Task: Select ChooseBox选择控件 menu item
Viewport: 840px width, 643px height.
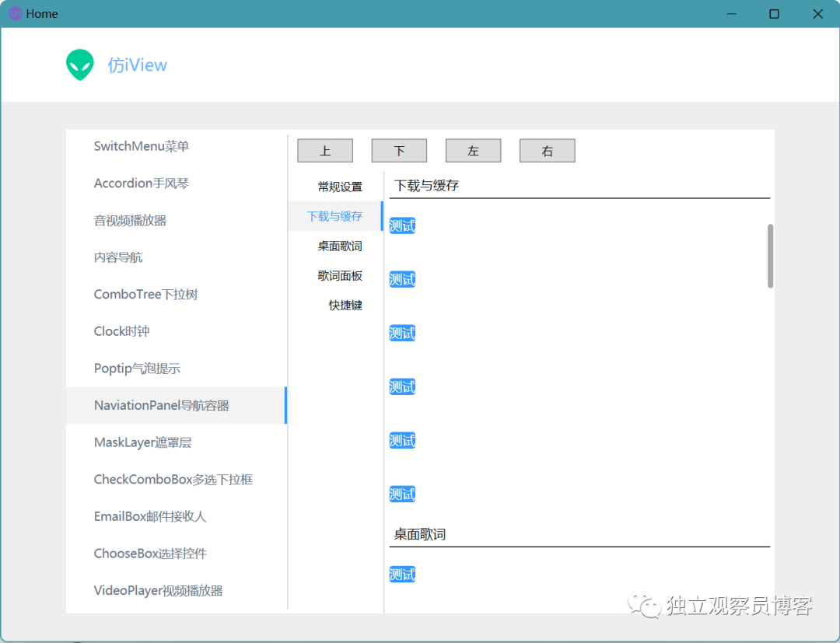Action: pyautogui.click(x=177, y=553)
